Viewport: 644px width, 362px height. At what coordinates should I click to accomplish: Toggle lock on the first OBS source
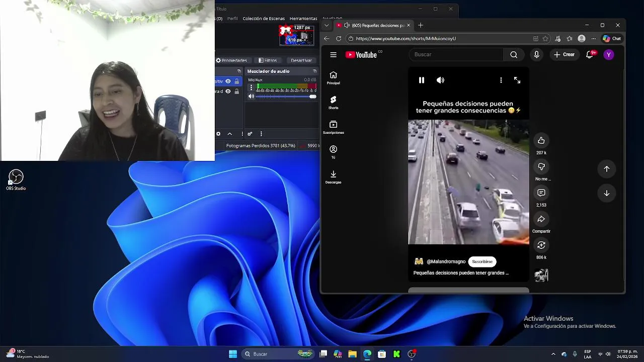pos(236,81)
